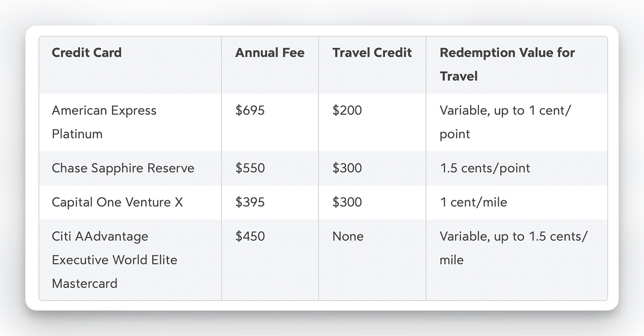Click the $200 travel credit cell

[347, 110]
